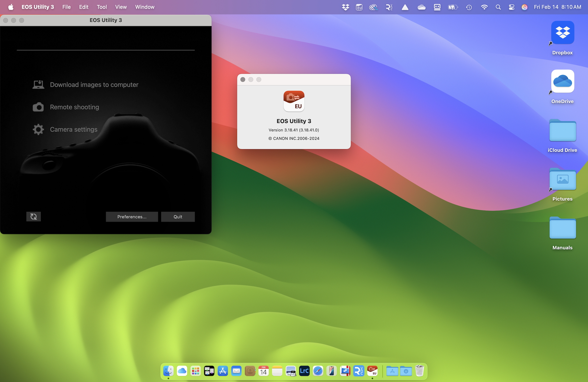Click the refresh connection icon button
Screen dimensions: 588x382
tap(34, 217)
